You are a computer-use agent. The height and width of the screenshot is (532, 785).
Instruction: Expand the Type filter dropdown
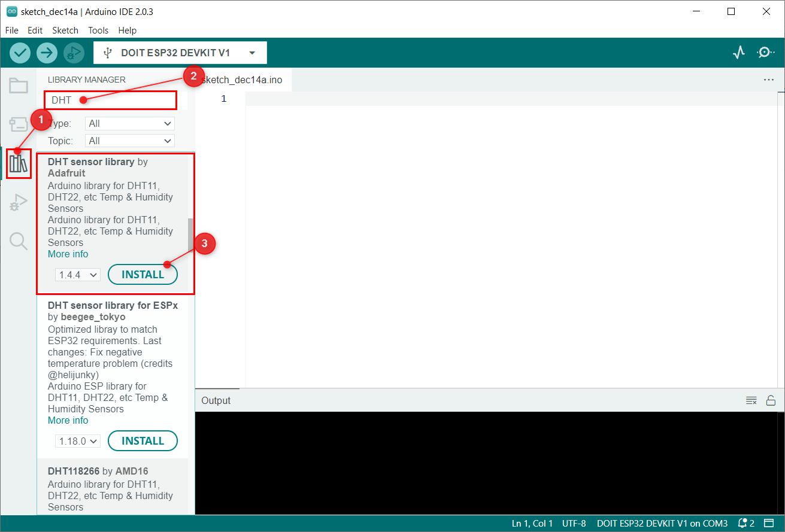(130, 124)
